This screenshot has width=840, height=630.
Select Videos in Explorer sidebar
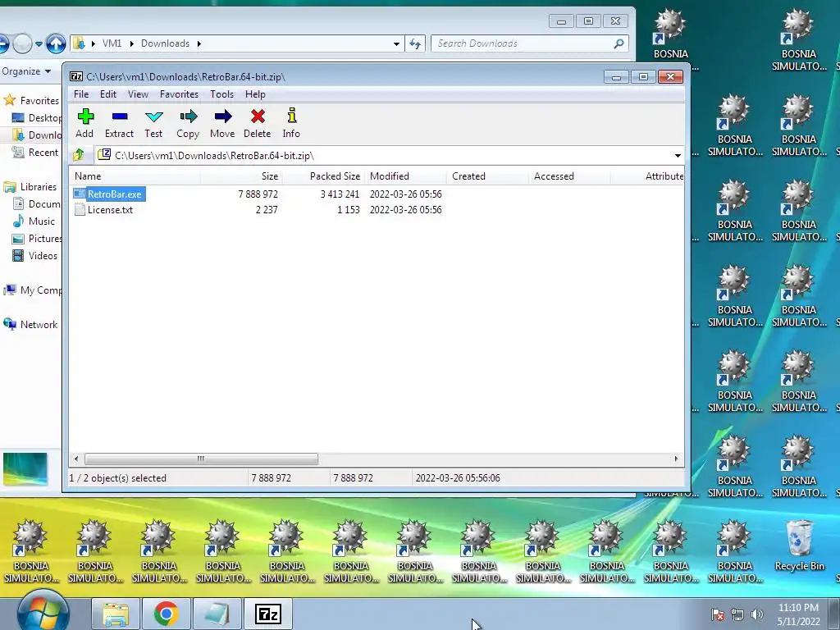[x=34, y=256]
